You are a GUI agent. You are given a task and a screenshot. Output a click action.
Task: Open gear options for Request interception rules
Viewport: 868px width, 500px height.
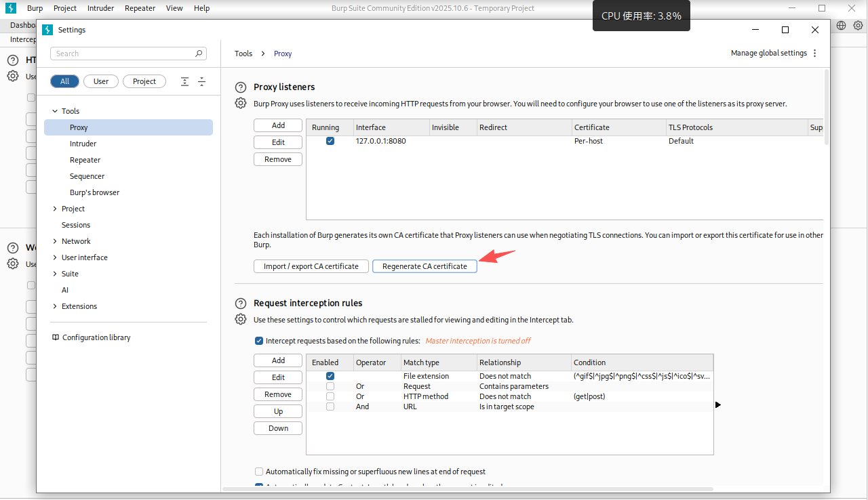[240, 319]
